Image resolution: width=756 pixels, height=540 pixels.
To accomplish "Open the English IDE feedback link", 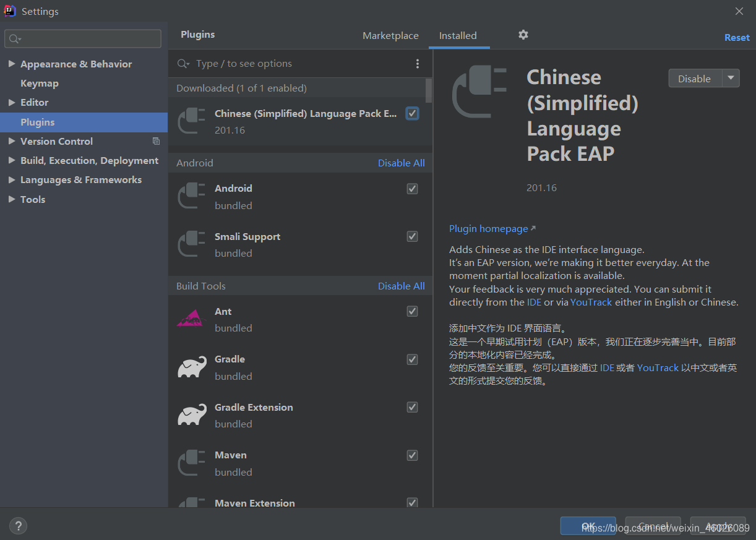I will point(534,302).
